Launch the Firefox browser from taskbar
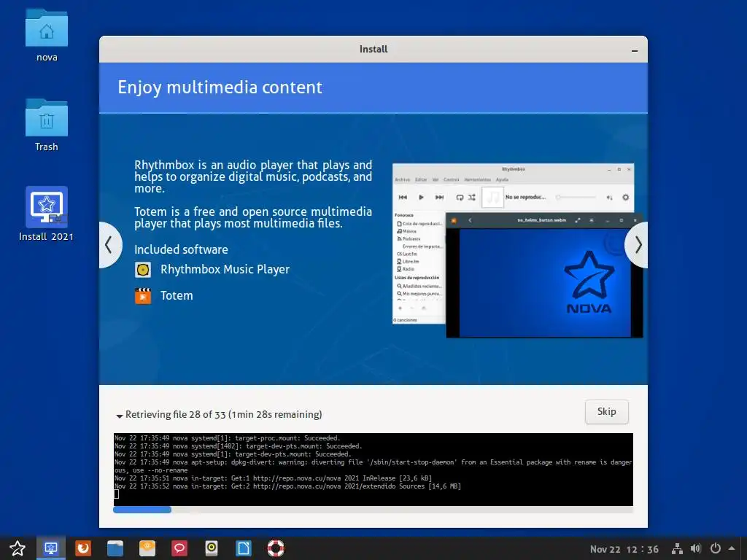This screenshot has width=747, height=560. 83,548
